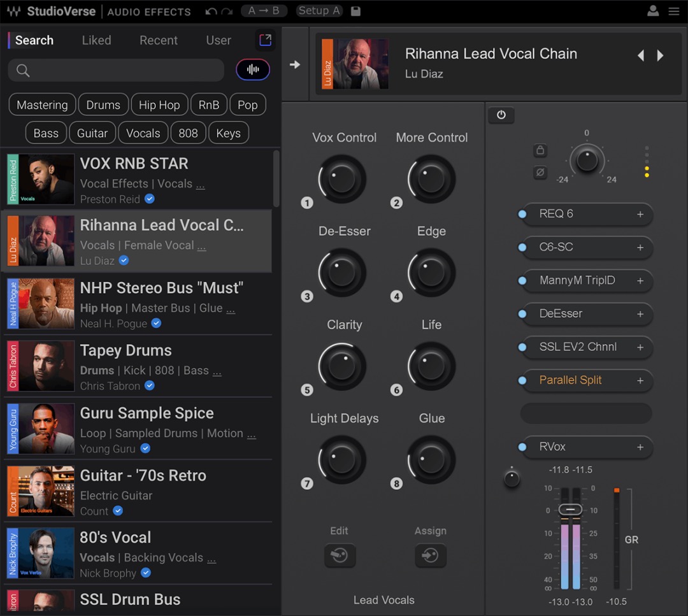Viewport: 688px width, 616px height.
Task: Toggle MannyM TripID bypass dot
Action: pyautogui.click(x=522, y=281)
